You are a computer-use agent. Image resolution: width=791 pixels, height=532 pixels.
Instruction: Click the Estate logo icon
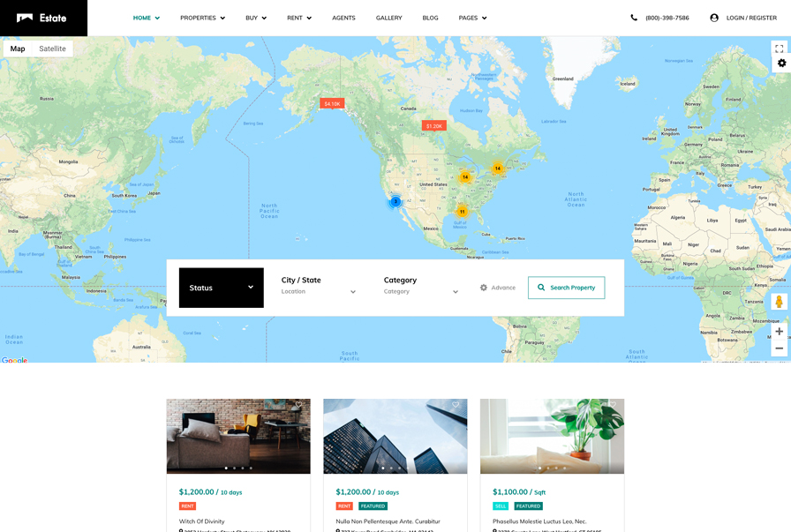(25, 18)
